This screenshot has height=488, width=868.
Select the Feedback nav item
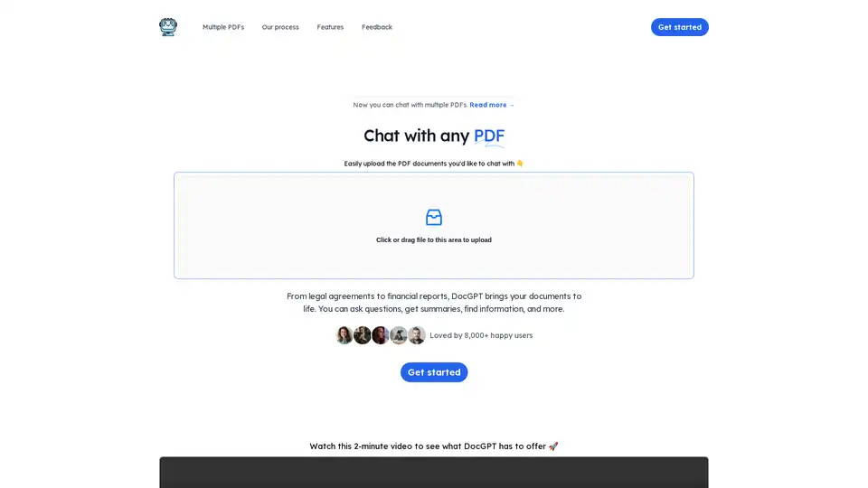pos(377,27)
